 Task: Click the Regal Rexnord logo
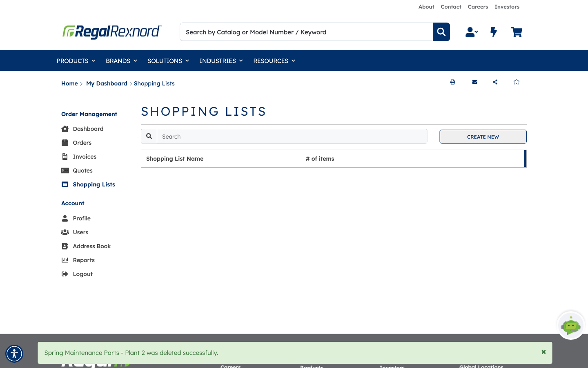click(112, 31)
